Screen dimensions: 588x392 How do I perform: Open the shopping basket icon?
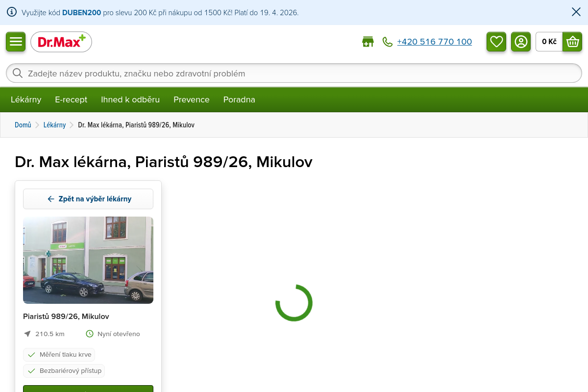(572, 42)
